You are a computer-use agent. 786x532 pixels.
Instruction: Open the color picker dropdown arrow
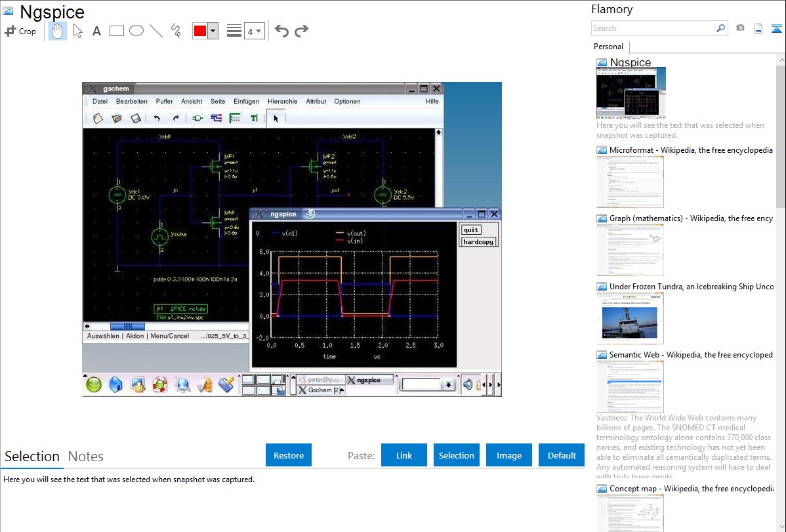coord(213,31)
